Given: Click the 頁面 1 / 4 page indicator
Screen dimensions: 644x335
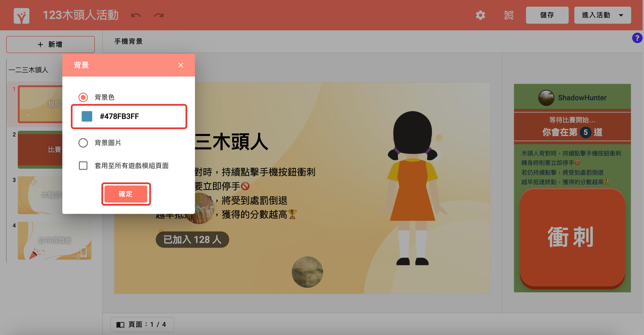Looking at the screenshot, I should (x=142, y=325).
